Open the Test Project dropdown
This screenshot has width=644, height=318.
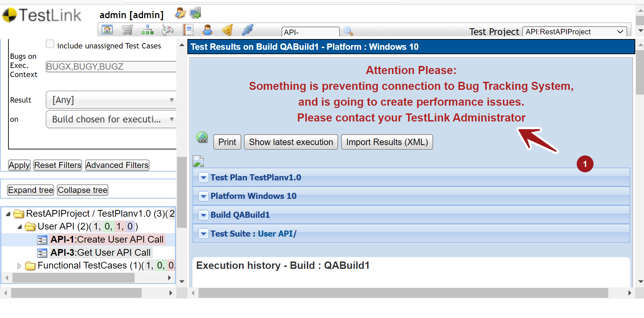pyautogui.click(x=574, y=32)
